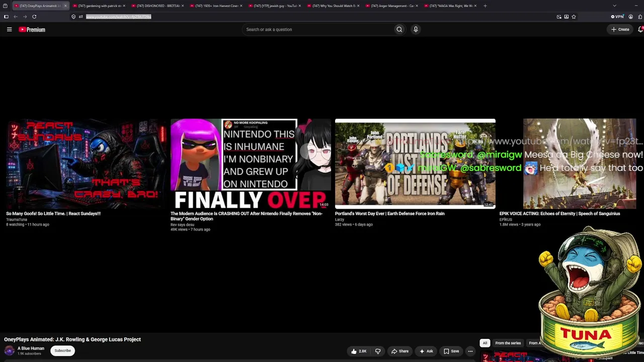The image size is (644, 362).
Task: Open 'The Modern Audience Is CRASHING OUT' title
Action: [247, 216]
